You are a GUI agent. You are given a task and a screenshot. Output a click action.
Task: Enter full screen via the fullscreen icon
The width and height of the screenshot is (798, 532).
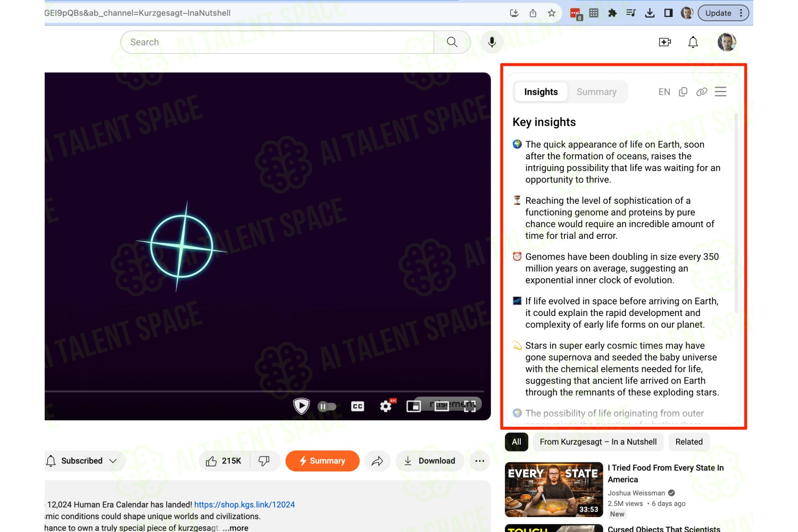click(x=470, y=406)
